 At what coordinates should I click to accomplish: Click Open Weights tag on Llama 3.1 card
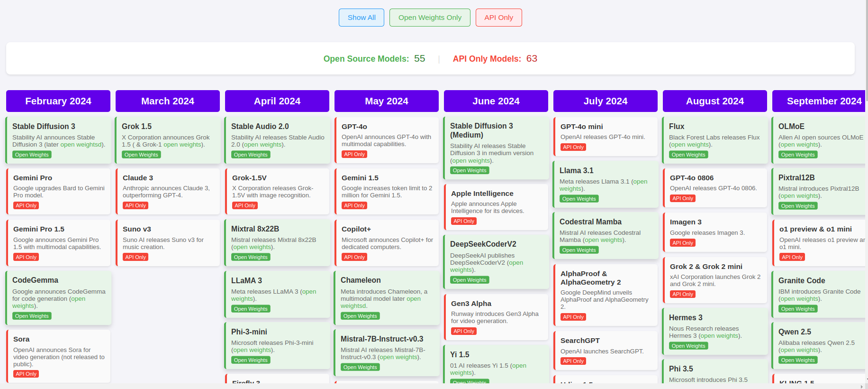(579, 199)
